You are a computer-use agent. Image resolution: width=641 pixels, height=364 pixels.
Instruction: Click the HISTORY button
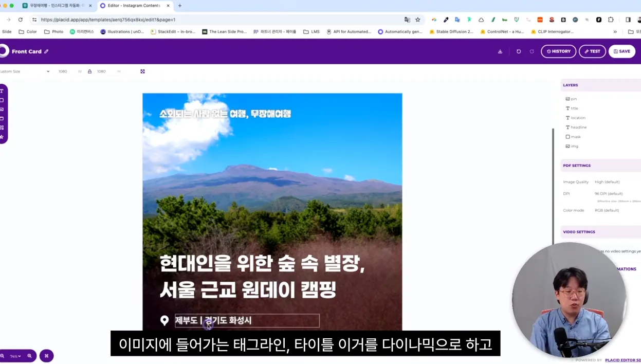(558, 51)
